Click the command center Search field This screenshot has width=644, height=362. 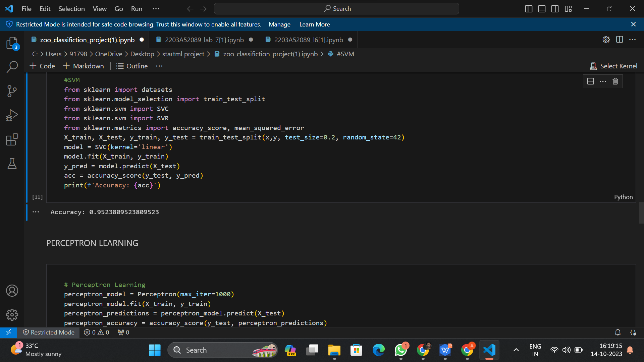tap(336, 9)
